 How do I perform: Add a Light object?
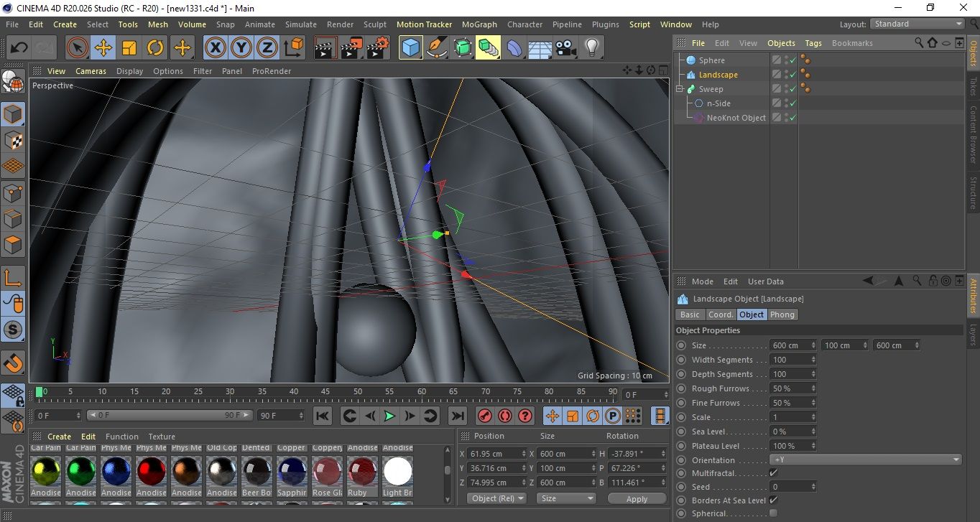point(592,48)
